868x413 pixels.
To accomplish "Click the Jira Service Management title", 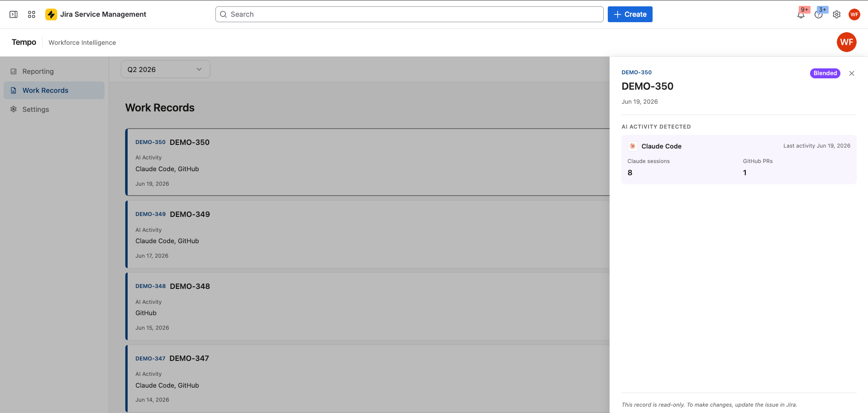I will pos(103,14).
